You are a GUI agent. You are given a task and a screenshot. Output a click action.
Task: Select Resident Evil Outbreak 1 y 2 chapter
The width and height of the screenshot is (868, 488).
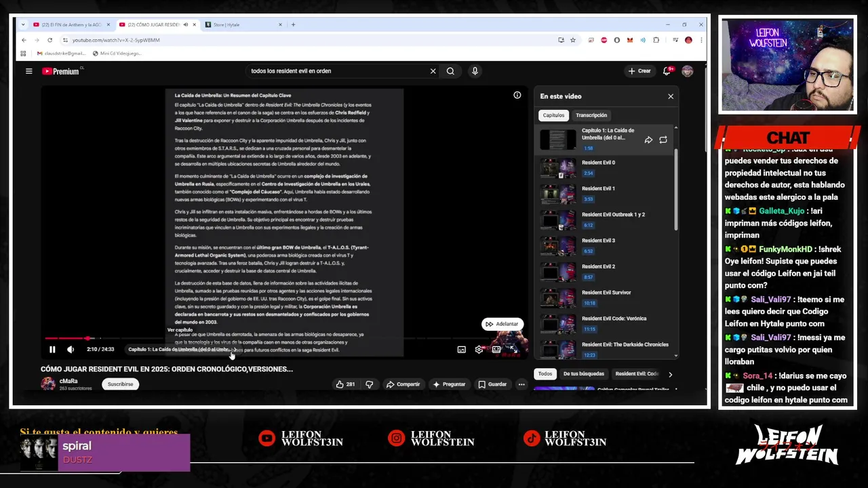pos(605,220)
